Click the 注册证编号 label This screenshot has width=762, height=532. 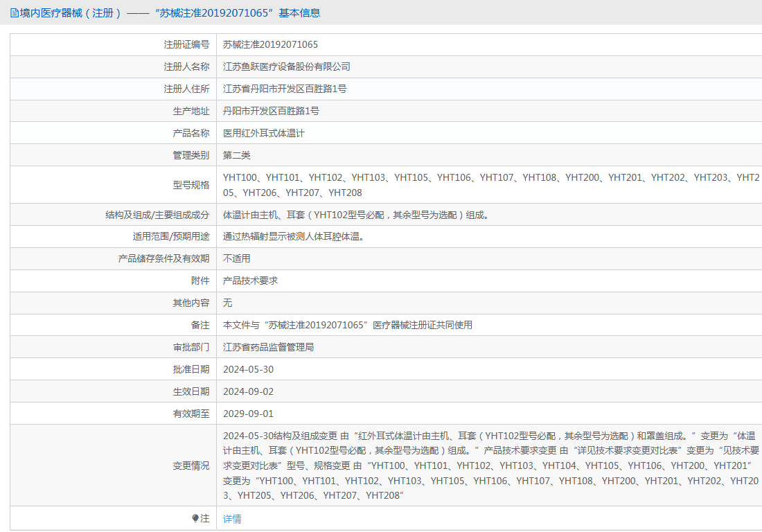[x=186, y=45]
